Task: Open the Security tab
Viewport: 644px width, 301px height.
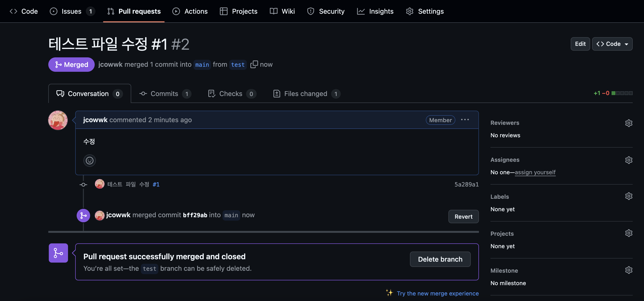Action: pos(326,11)
